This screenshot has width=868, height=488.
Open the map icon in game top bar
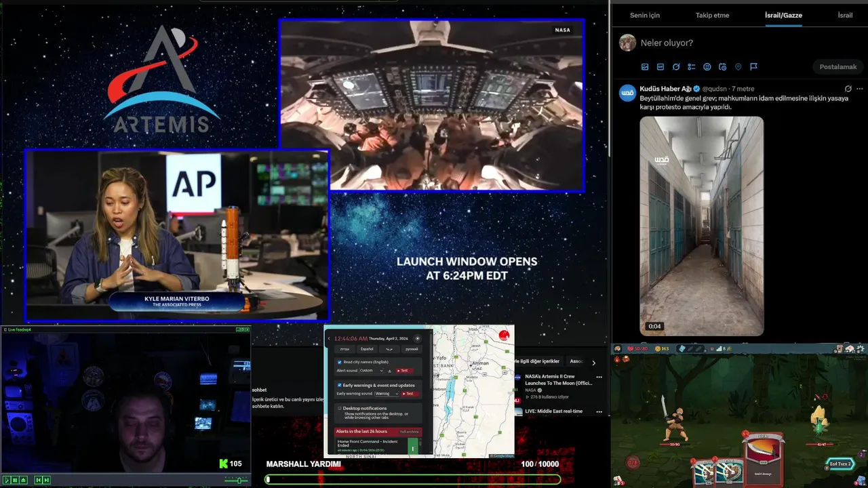pos(839,348)
